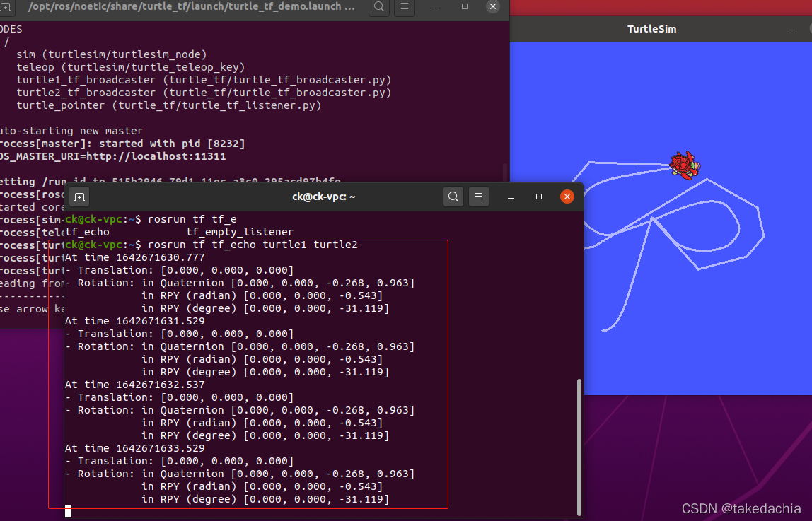Maximize the ck@ck-vpc terminal window
The height and width of the screenshot is (521, 812).
[x=538, y=197]
